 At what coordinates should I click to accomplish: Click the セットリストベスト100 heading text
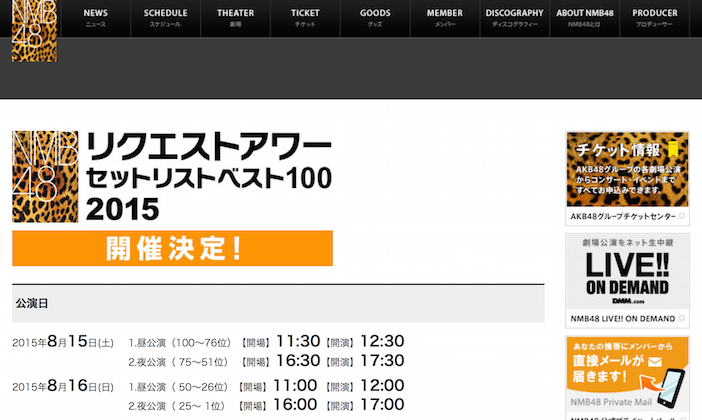pyautogui.click(x=208, y=178)
